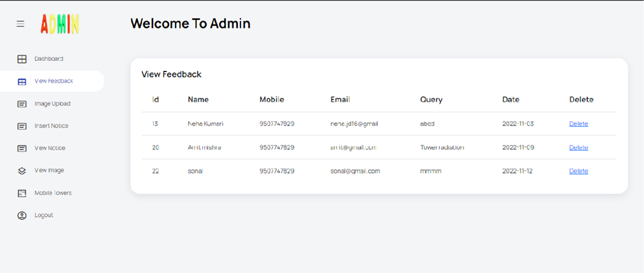This screenshot has height=273, width=644.
Task: Click the Insert Notice sidebar icon
Action: pos(22,126)
